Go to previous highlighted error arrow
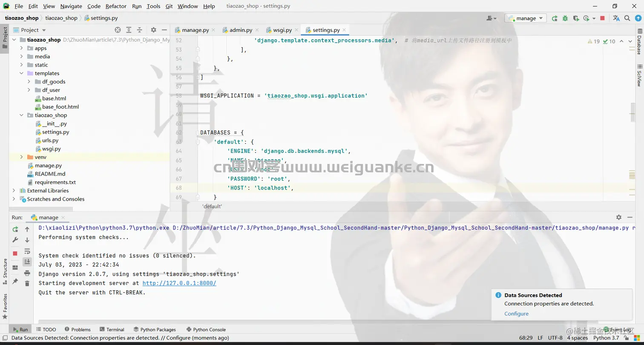 click(x=622, y=41)
